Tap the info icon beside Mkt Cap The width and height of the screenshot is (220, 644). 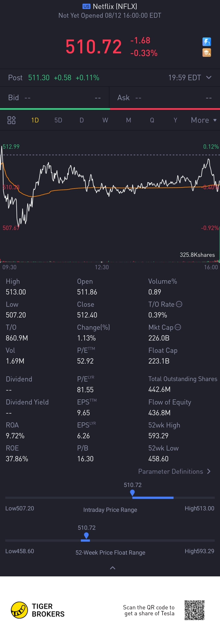coord(178,327)
